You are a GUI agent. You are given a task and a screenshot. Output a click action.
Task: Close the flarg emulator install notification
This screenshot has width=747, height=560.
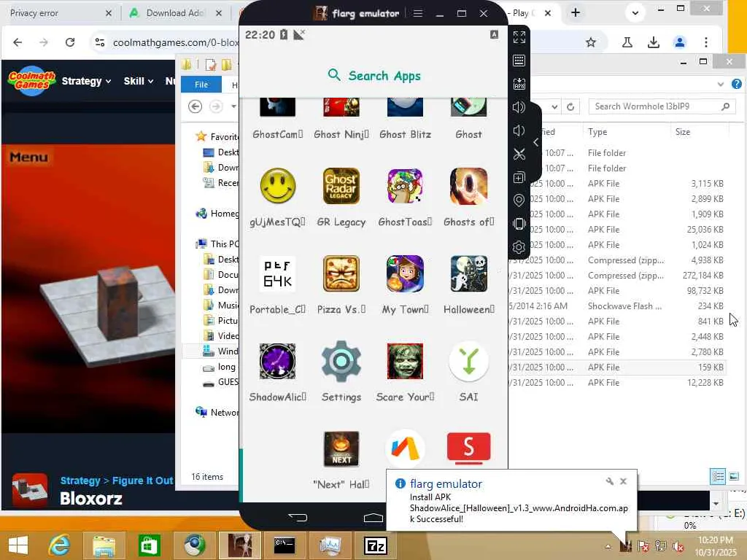(x=623, y=481)
